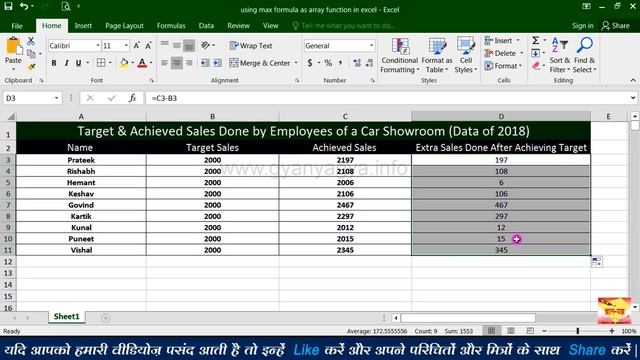Save the workbook via Quick Access icon

tap(8, 6)
